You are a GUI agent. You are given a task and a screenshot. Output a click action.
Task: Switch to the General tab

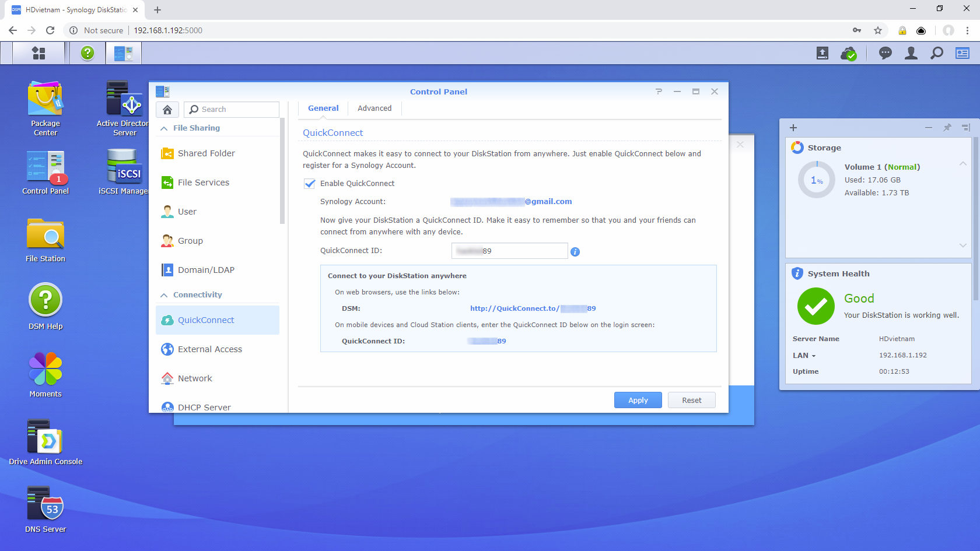(x=323, y=108)
